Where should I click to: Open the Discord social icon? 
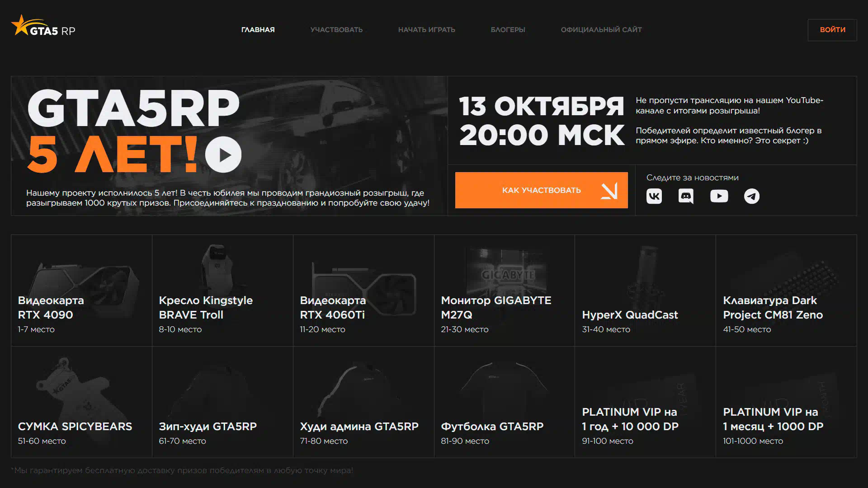(x=686, y=196)
